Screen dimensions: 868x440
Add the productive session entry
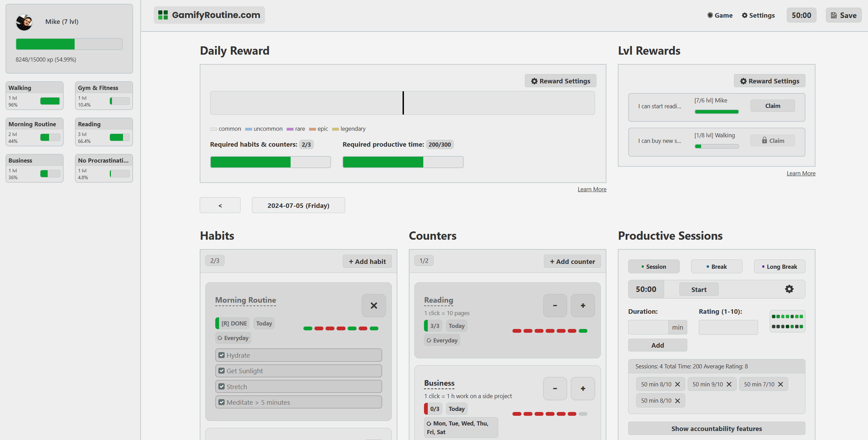point(658,345)
